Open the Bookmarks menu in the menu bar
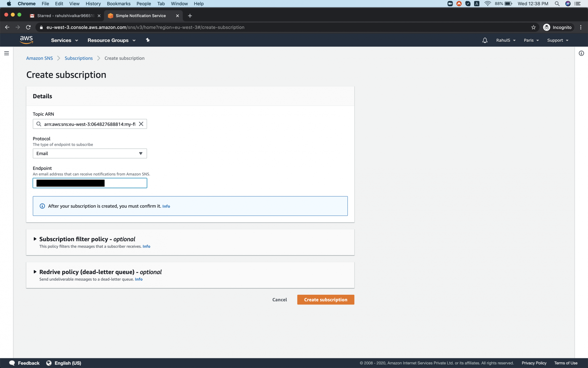The height and width of the screenshot is (368, 588). pos(118,4)
